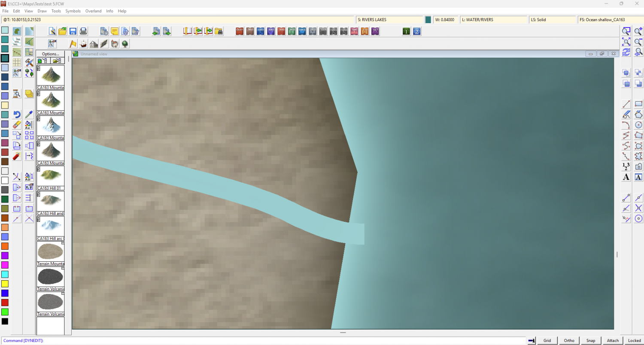
Task: Click the sailing ship symbols icon
Action: tap(83, 44)
